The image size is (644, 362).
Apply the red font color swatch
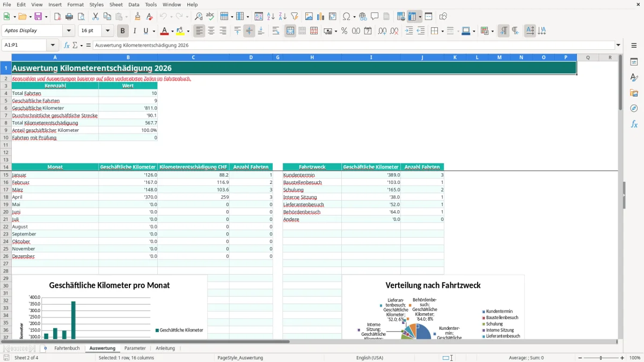(165, 31)
